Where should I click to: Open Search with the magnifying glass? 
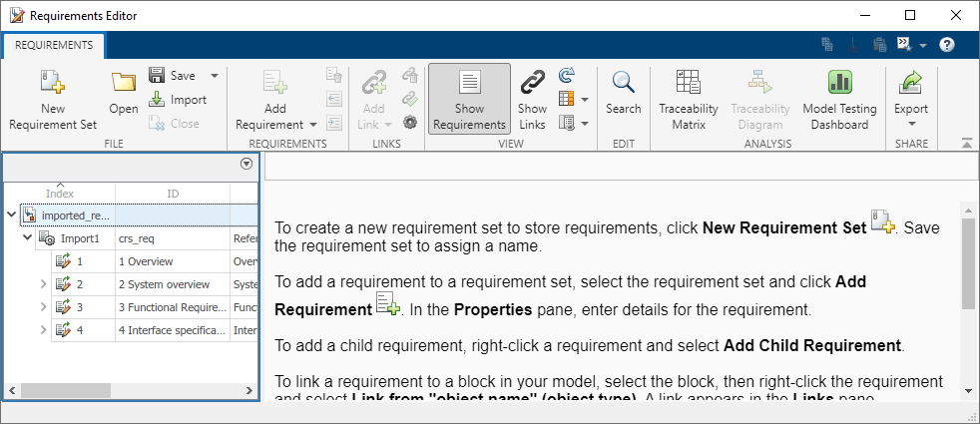coord(623,83)
